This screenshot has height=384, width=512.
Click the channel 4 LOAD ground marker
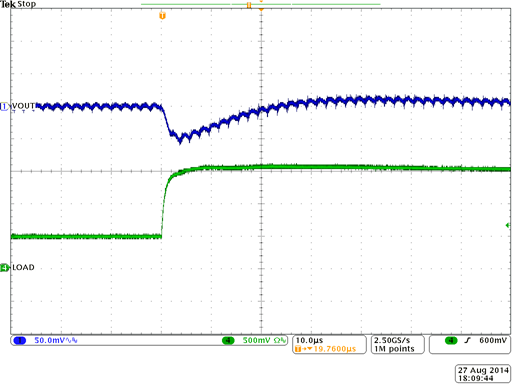click(x=4, y=268)
